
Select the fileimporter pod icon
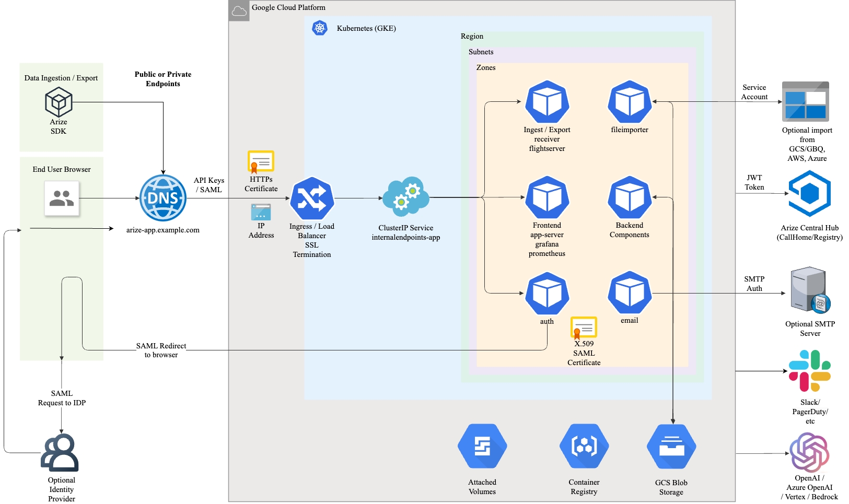tap(630, 102)
